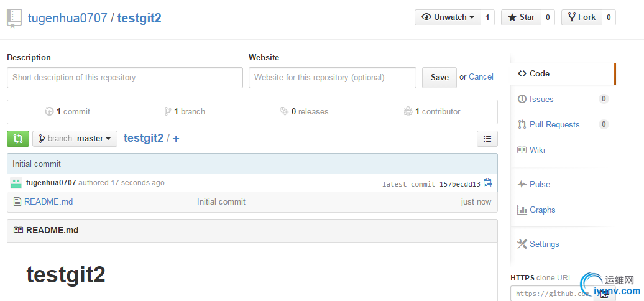Open the 0 releases link
Screen dimensions: 644x301
click(x=305, y=112)
